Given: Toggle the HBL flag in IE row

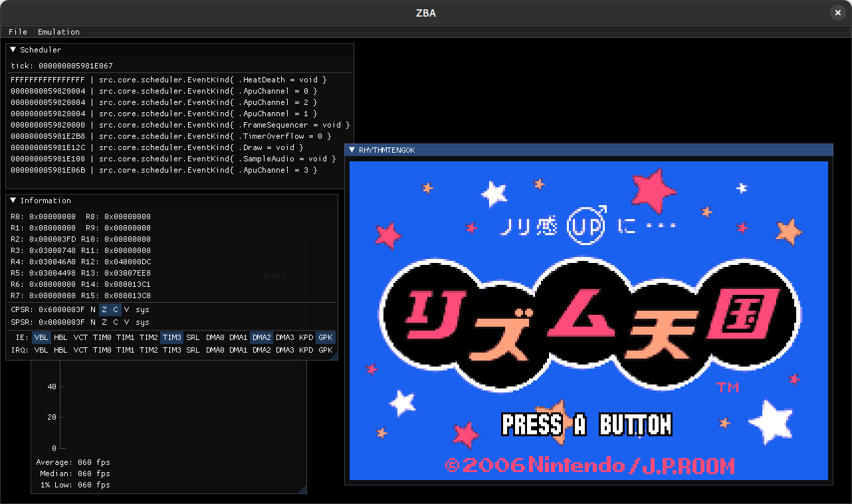Looking at the screenshot, I should 60,337.
